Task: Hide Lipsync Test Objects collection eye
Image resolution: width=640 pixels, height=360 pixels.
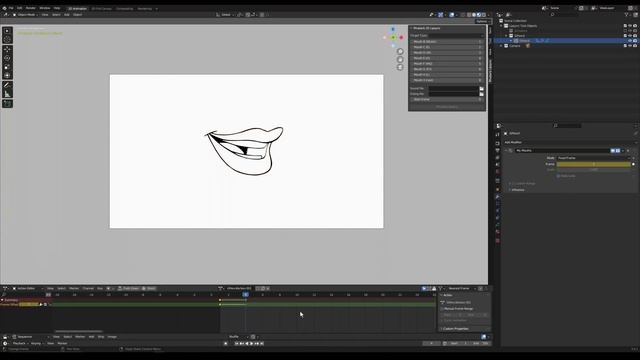Action: point(630,26)
